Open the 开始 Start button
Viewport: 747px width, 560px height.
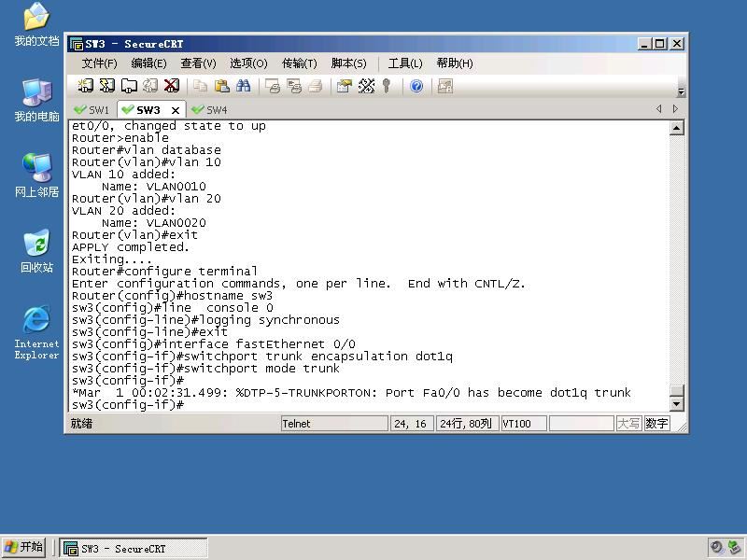(24, 547)
